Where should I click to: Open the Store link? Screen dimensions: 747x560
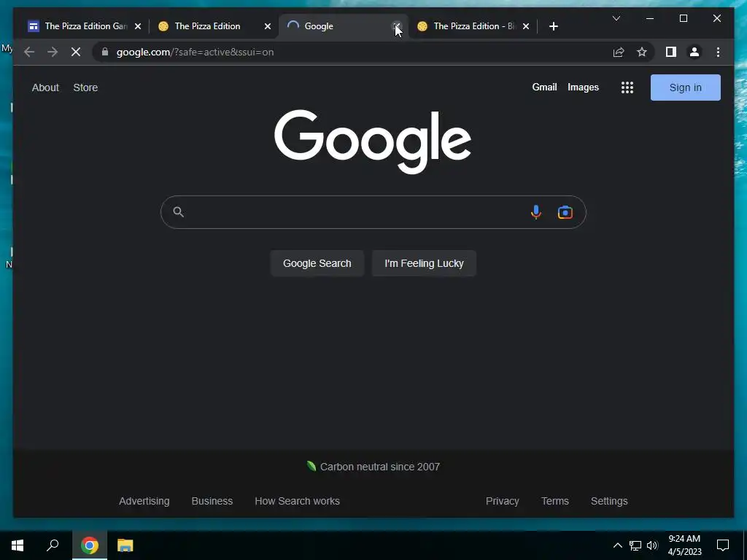[86, 87]
